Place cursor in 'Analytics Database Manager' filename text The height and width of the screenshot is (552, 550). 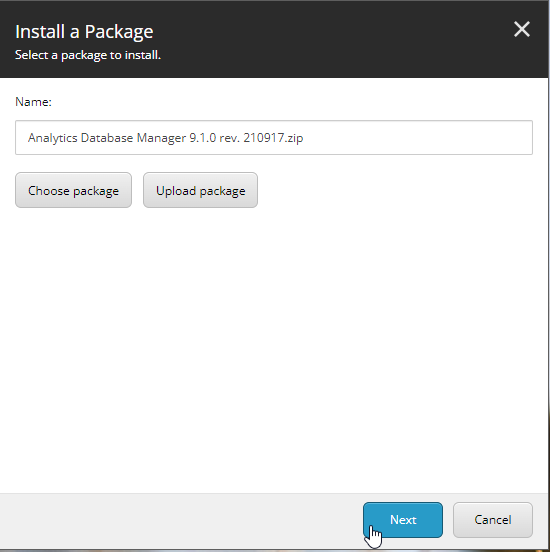point(107,138)
